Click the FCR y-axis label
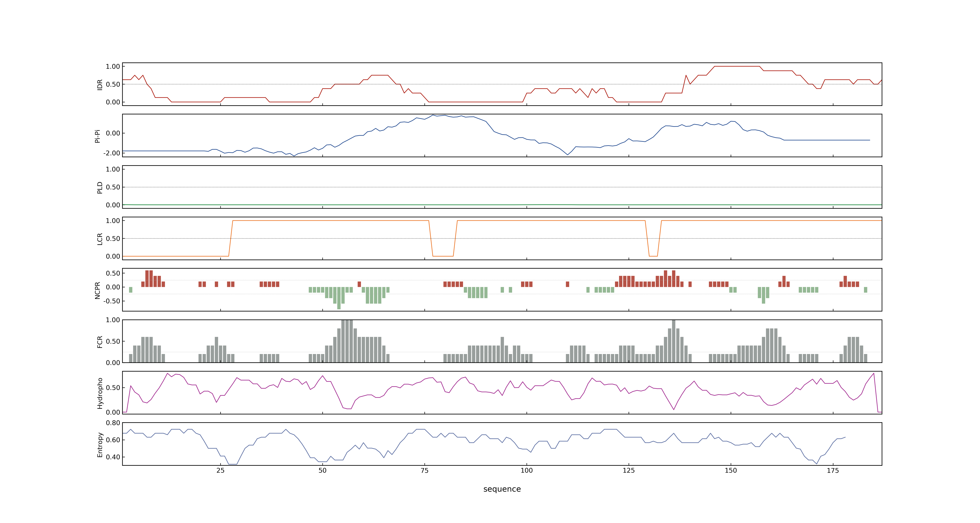The image size is (980, 523). 100,341
